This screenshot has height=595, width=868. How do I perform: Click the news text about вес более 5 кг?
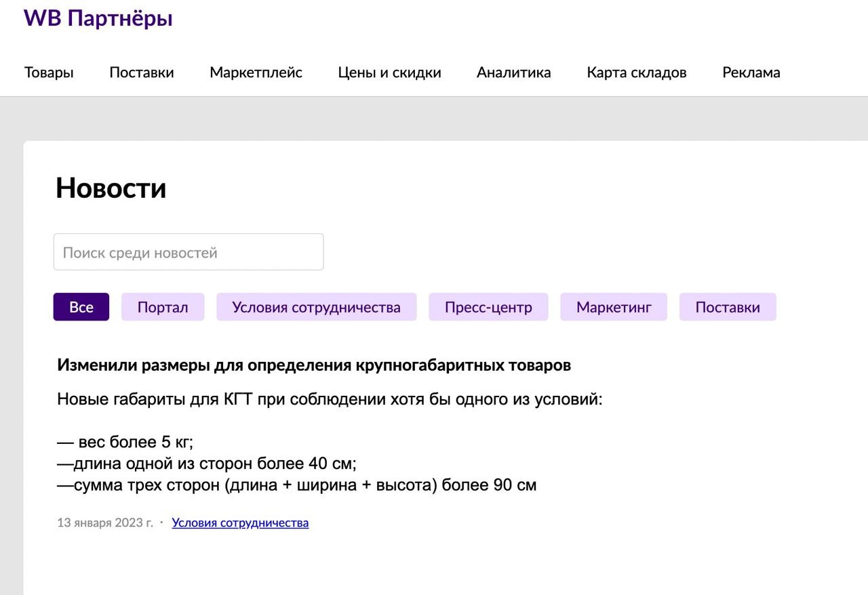[125, 443]
